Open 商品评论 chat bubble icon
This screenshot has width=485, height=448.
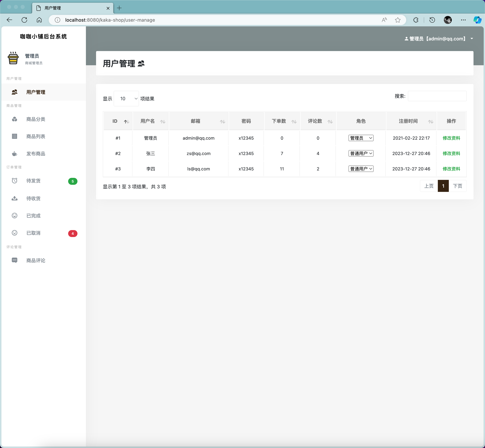[15, 260]
